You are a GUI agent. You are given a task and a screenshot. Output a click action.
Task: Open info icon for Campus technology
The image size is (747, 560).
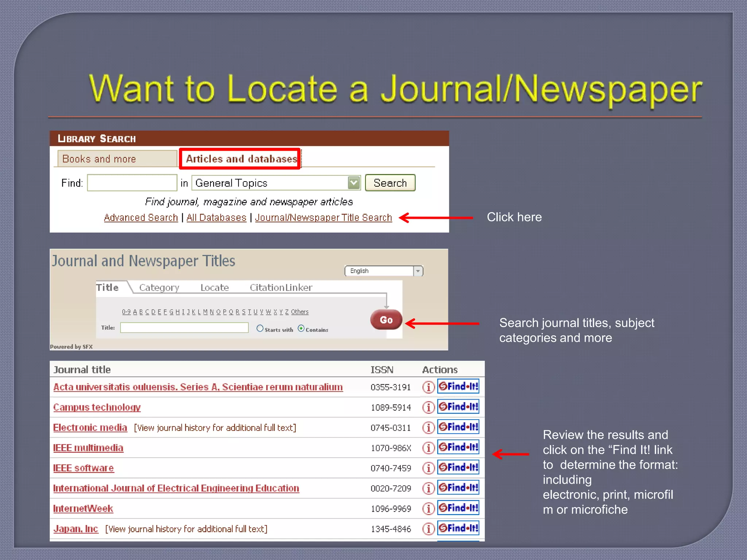[429, 407]
